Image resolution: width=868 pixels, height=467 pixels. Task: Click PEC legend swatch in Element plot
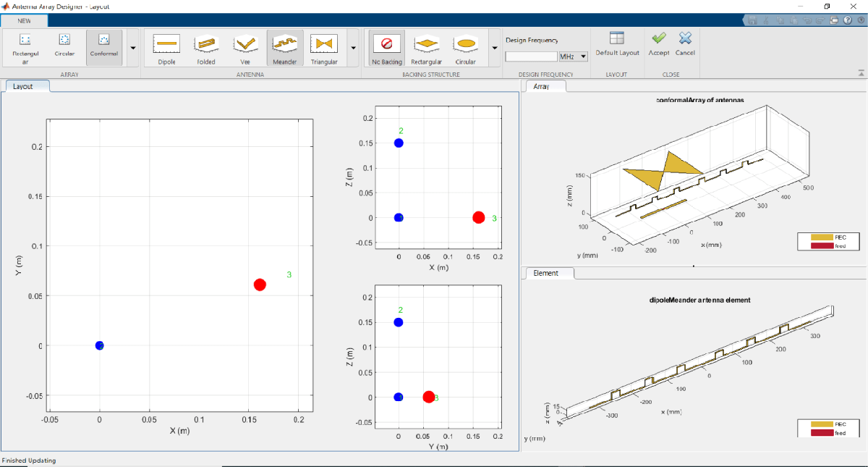[821, 424]
